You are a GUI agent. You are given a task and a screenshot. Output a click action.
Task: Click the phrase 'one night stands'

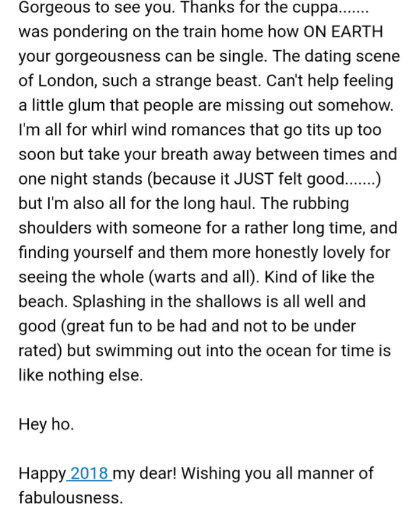(80, 179)
